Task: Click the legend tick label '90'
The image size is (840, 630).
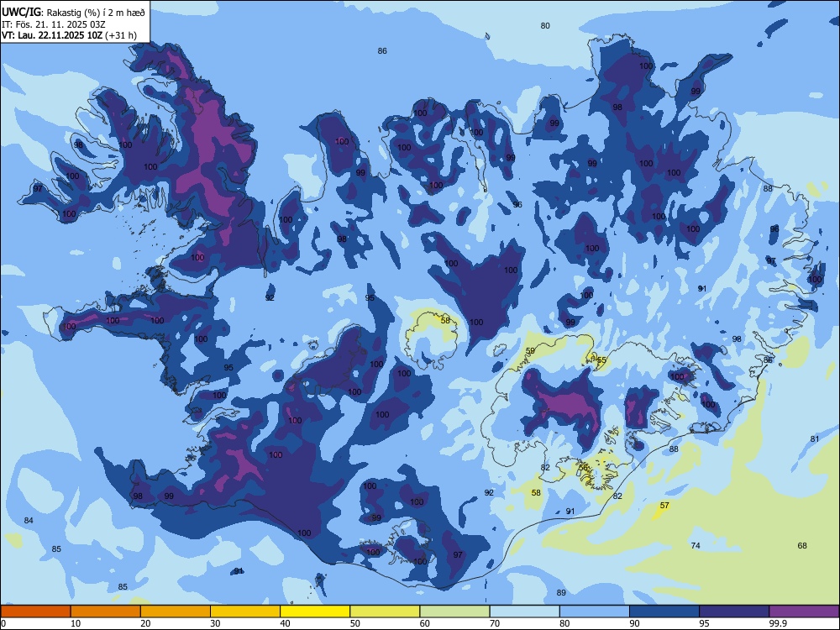Action: pyautogui.click(x=635, y=623)
